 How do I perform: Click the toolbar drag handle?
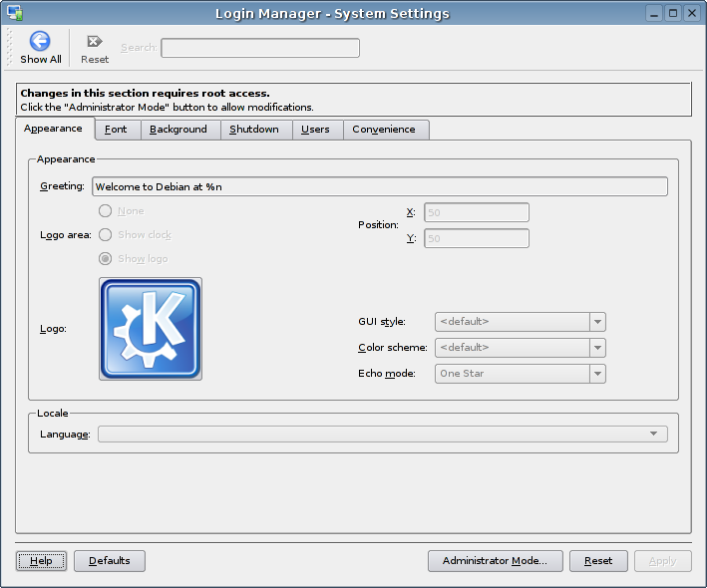point(9,47)
